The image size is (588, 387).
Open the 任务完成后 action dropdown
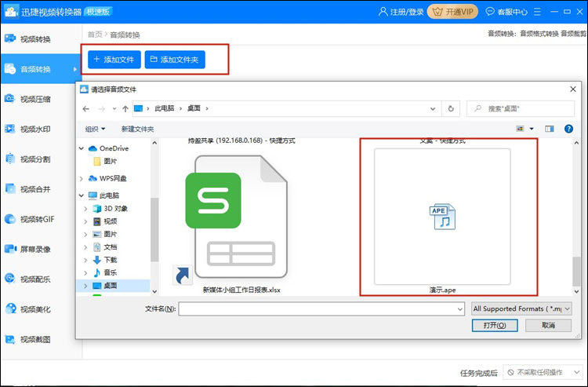pyautogui.click(x=543, y=372)
